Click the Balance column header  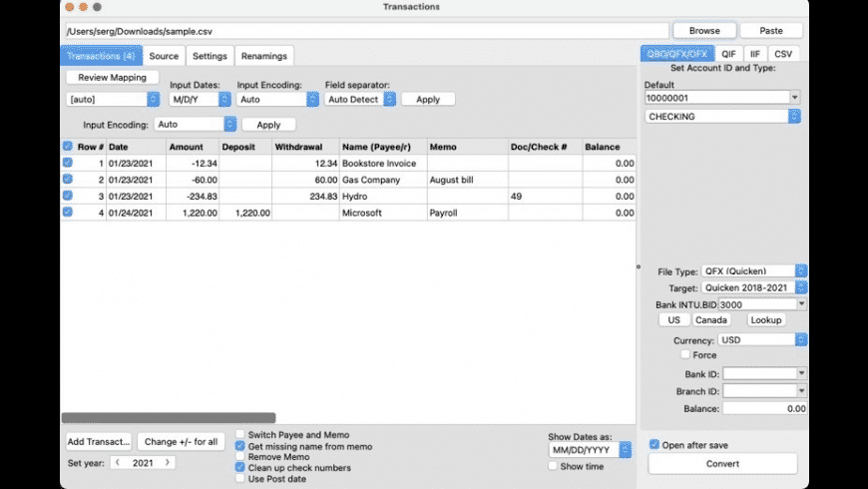click(x=609, y=147)
